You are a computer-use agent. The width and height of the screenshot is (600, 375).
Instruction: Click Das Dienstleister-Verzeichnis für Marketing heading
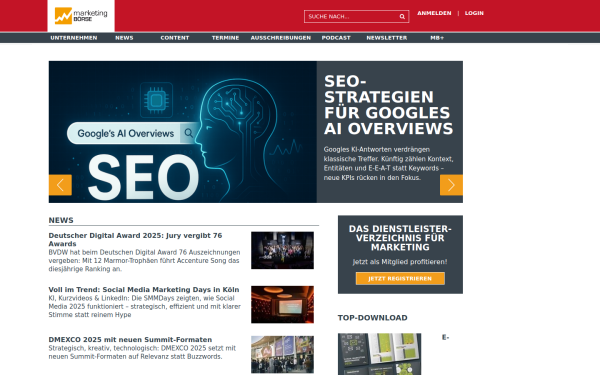(x=400, y=238)
